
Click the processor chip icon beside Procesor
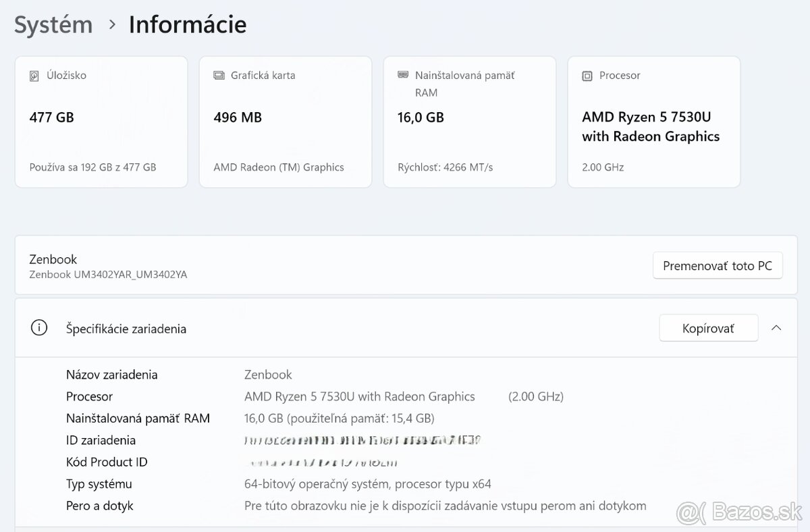click(587, 76)
